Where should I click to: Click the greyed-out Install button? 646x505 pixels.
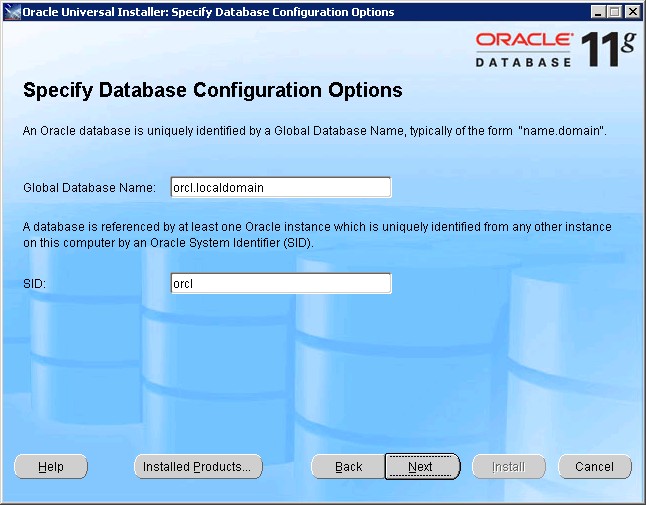coord(509,467)
